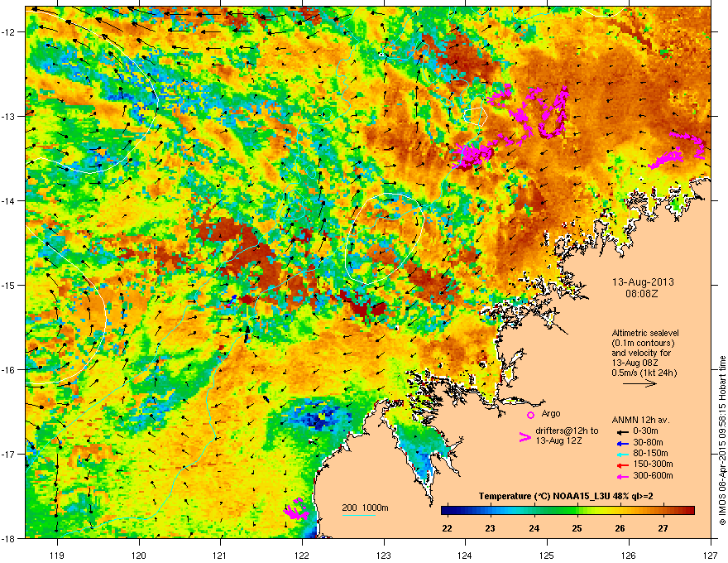Click the 'drifters@12h to' legend label
Viewport: 728px width, 563px height.
pos(567,431)
